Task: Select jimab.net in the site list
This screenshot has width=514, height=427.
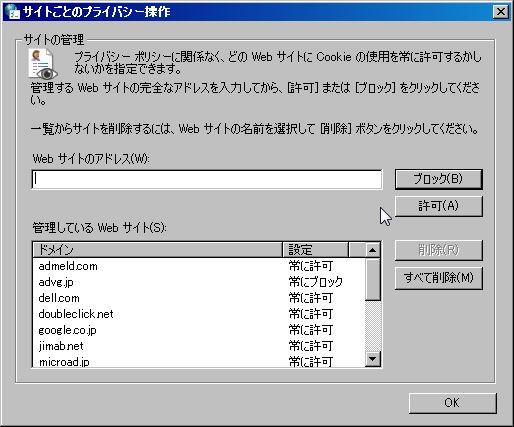Action: tap(199, 346)
